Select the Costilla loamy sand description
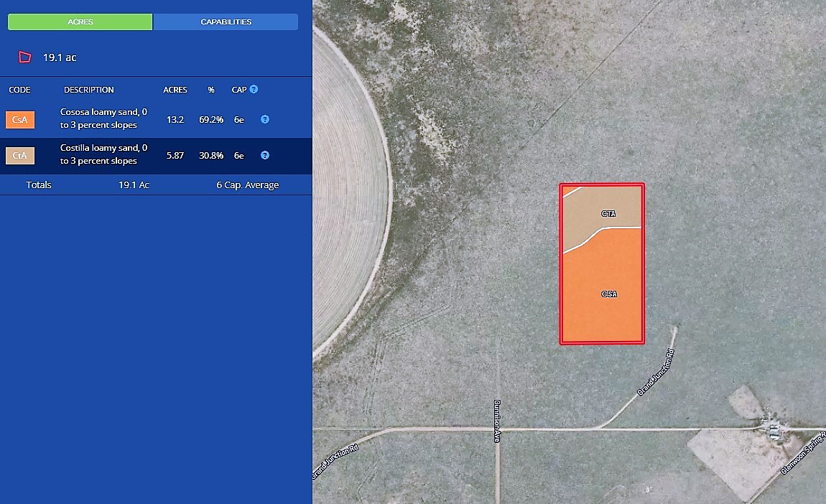The width and height of the screenshot is (826, 504). point(103,154)
